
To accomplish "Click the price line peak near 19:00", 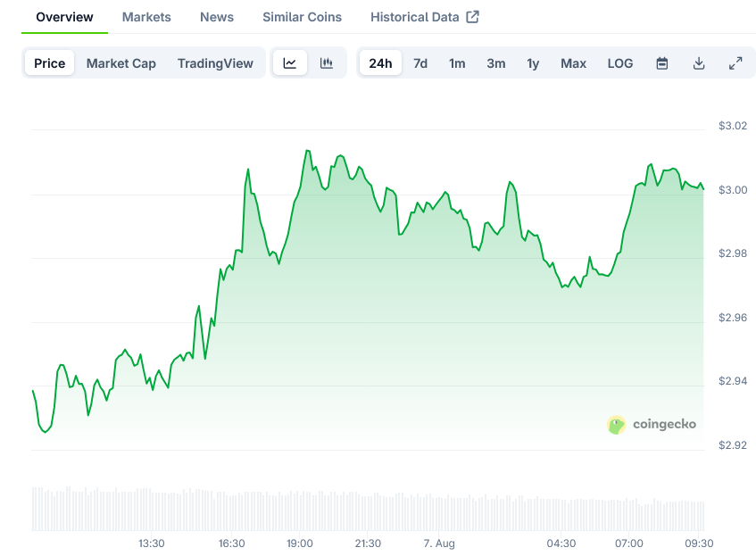I will (x=307, y=151).
